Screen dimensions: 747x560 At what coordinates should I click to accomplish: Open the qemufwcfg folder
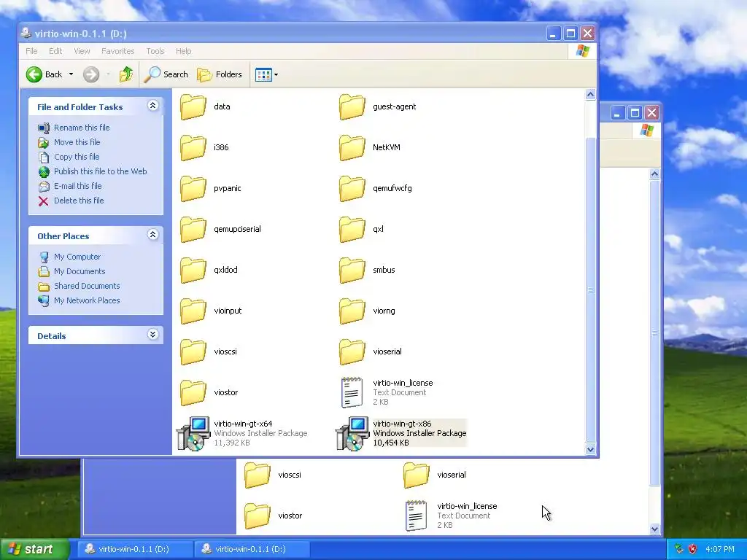tap(376, 189)
